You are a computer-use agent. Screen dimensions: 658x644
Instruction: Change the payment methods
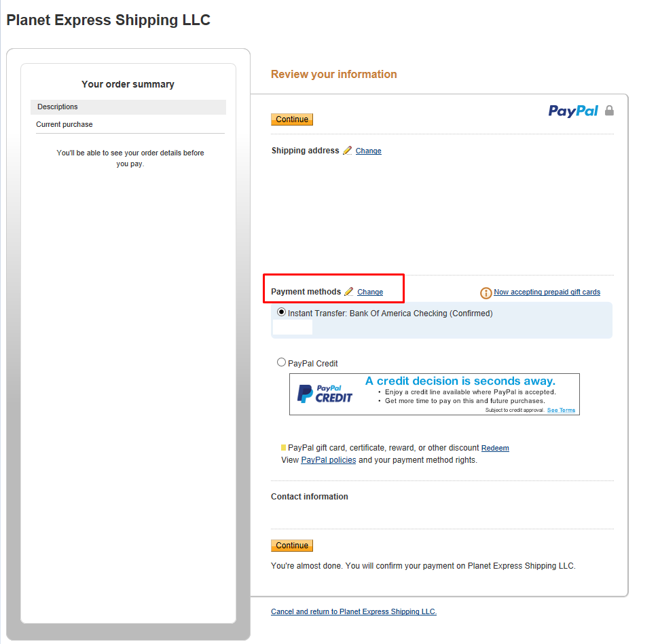[370, 292]
